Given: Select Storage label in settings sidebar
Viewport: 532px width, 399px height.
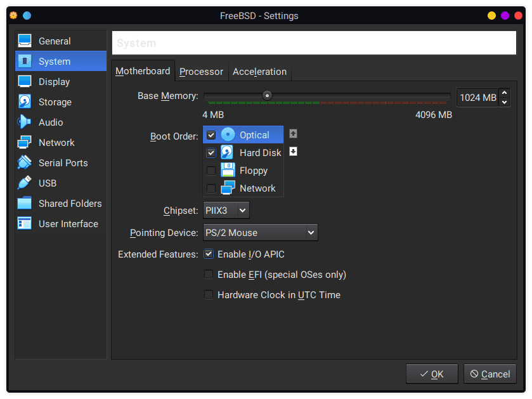Looking at the screenshot, I should tap(55, 101).
